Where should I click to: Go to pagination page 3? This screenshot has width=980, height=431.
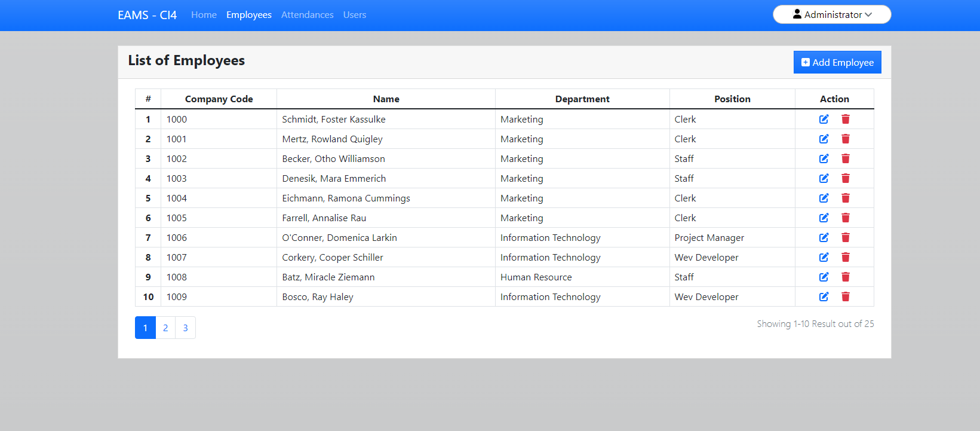(185, 328)
